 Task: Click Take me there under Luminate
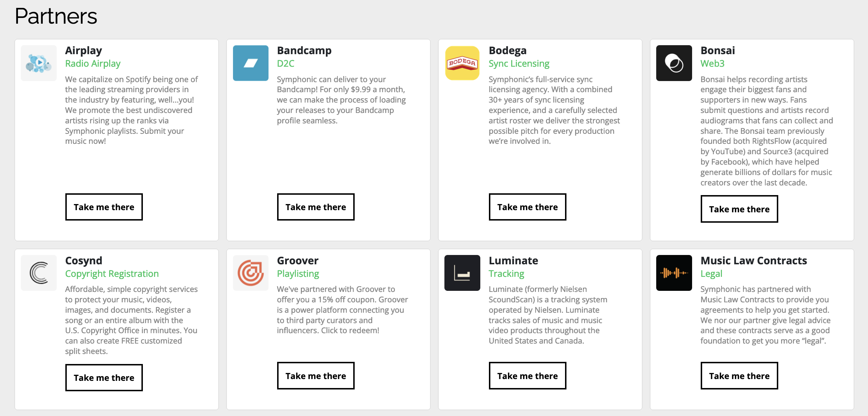[528, 376]
